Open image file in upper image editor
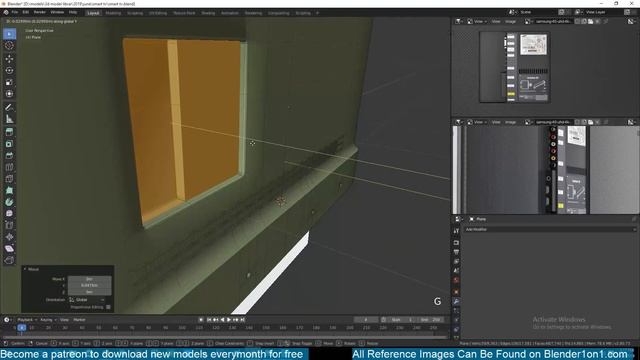640x360 pixels. click(591, 21)
